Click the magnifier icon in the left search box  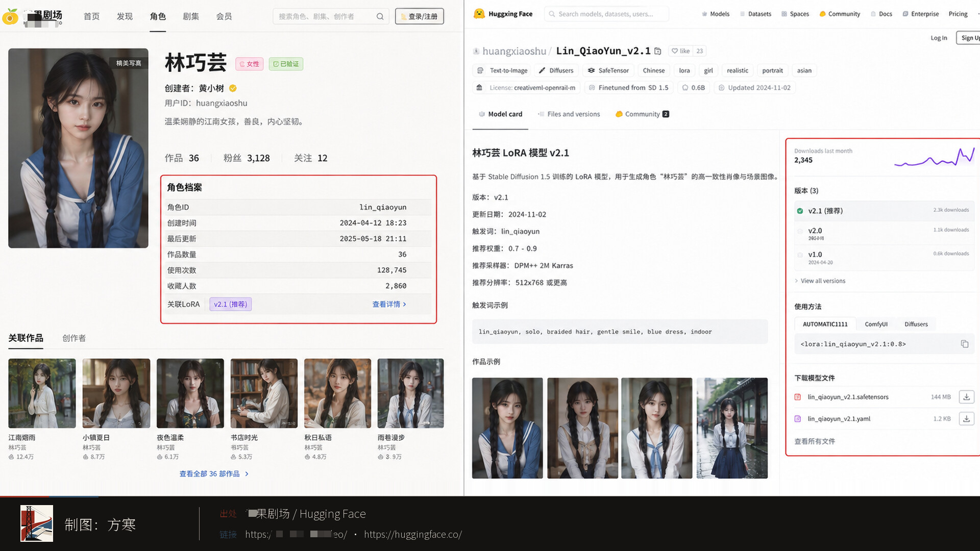380,16
